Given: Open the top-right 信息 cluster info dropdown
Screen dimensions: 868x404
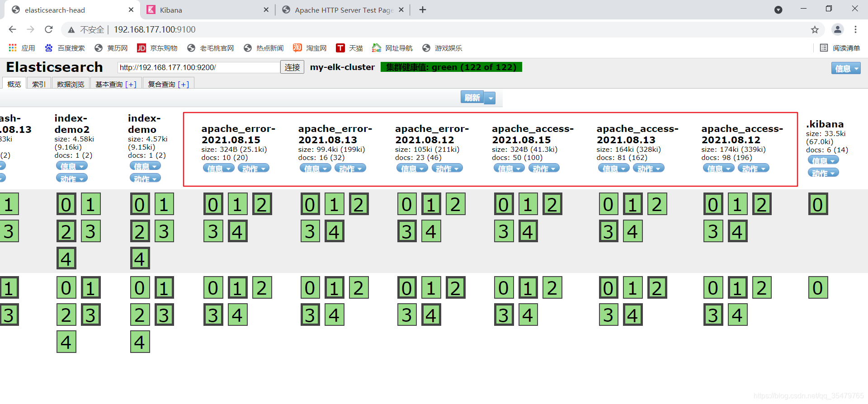Looking at the screenshot, I should (846, 68).
